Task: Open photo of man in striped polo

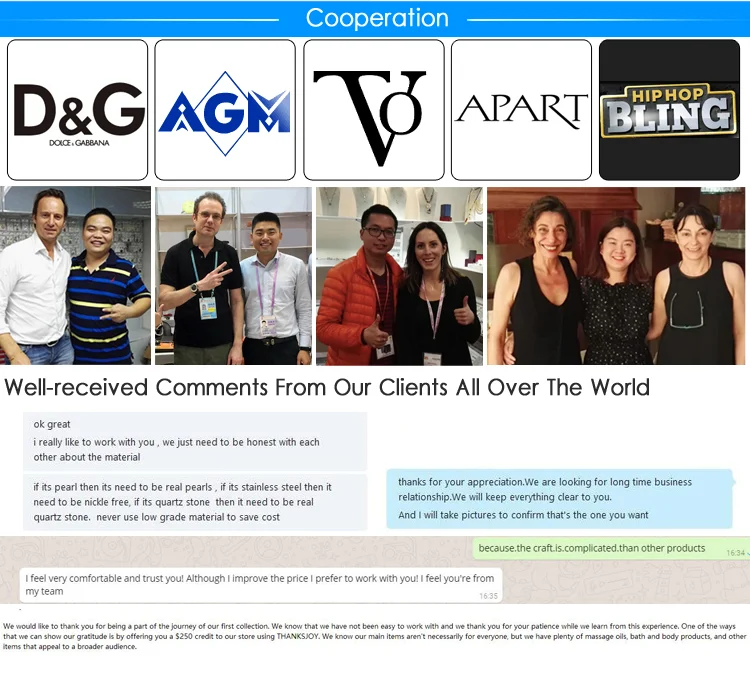Action: 75,276
